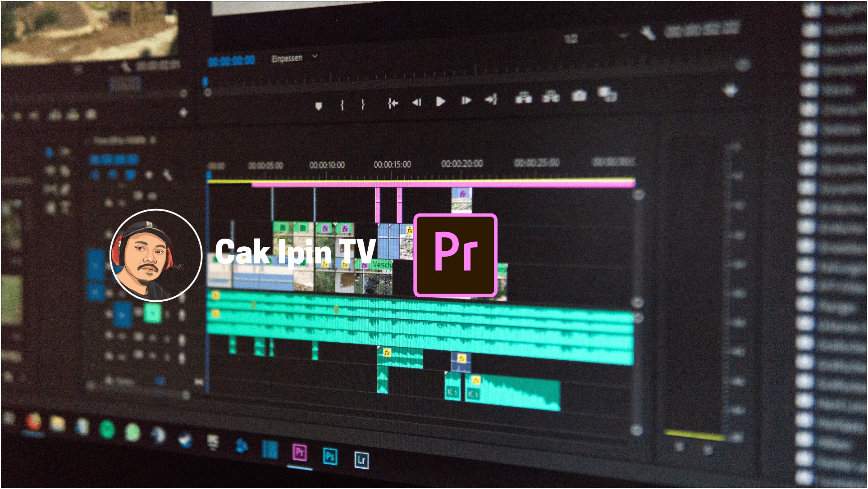Click 00:00:25:00 on the timeline ruler
Screen dimensions: 868x489
[537, 163]
